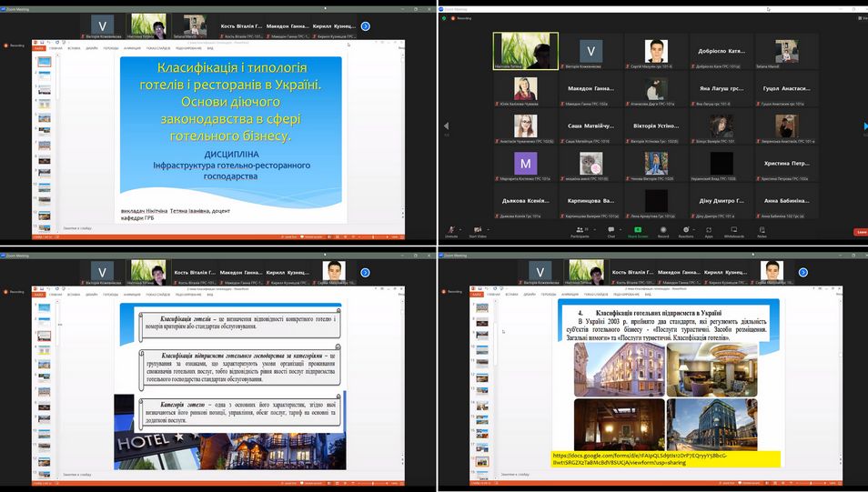The height and width of the screenshot is (492, 868).
Task: Open the ДИЗАЙН ribbon tab in title-slide window
Action: [x=91, y=48]
